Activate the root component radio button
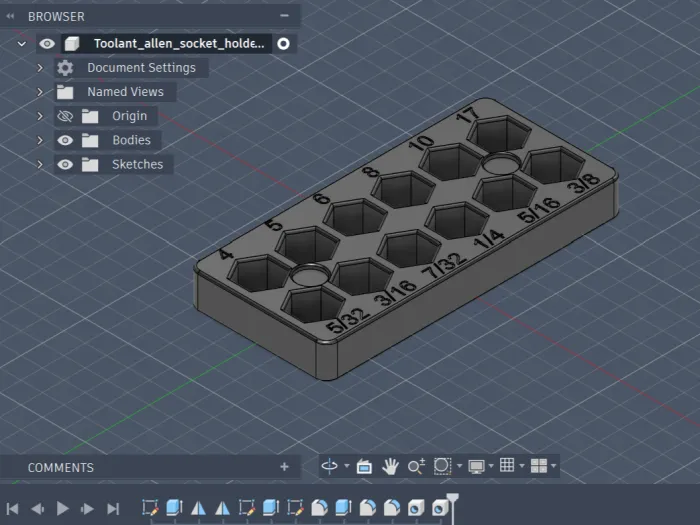700x525 pixels. 283,44
